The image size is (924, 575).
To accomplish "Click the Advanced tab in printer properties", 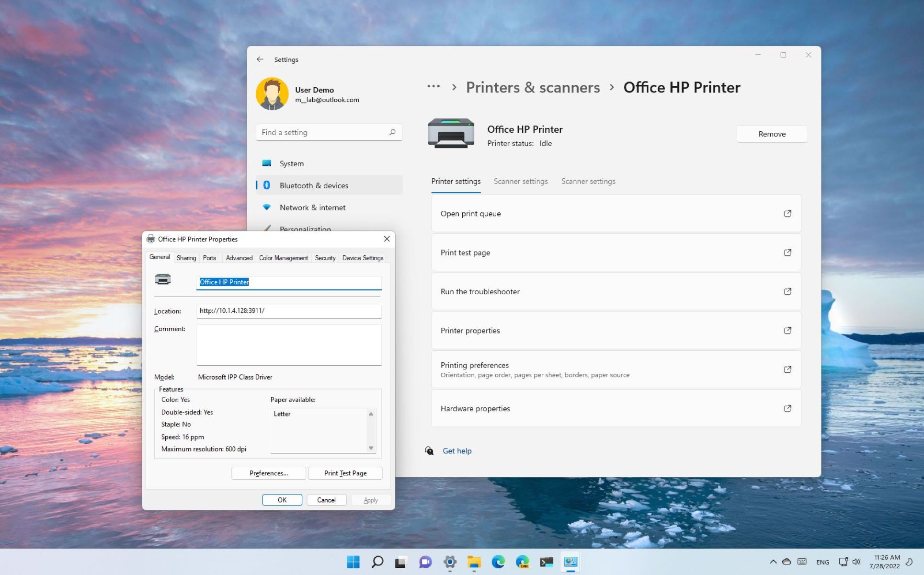I will coord(239,257).
